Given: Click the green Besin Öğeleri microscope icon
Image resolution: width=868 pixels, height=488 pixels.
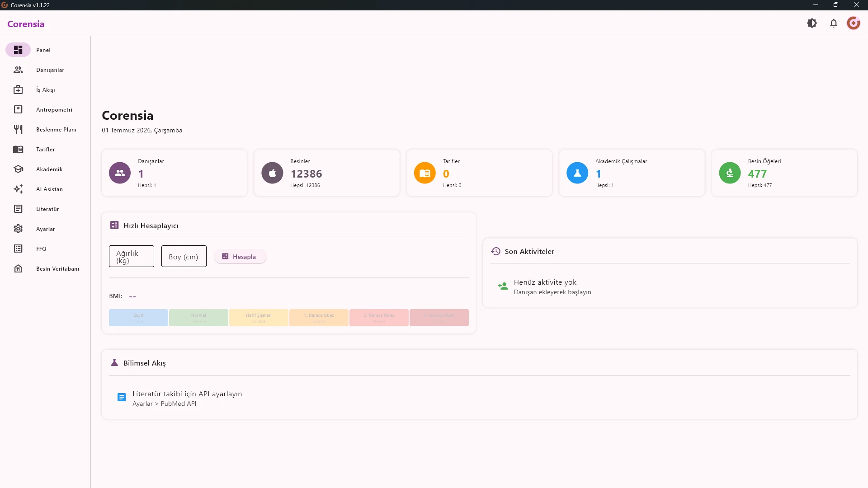Looking at the screenshot, I should 730,173.
